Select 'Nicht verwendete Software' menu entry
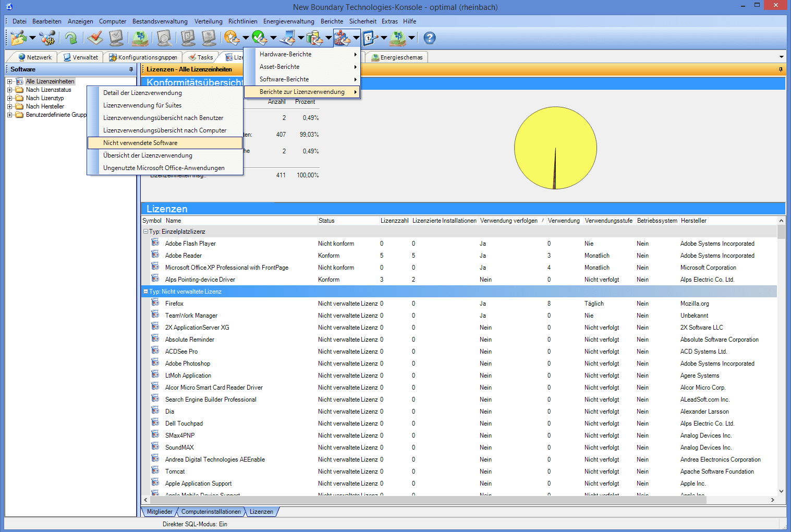This screenshot has width=791, height=532. [x=140, y=143]
